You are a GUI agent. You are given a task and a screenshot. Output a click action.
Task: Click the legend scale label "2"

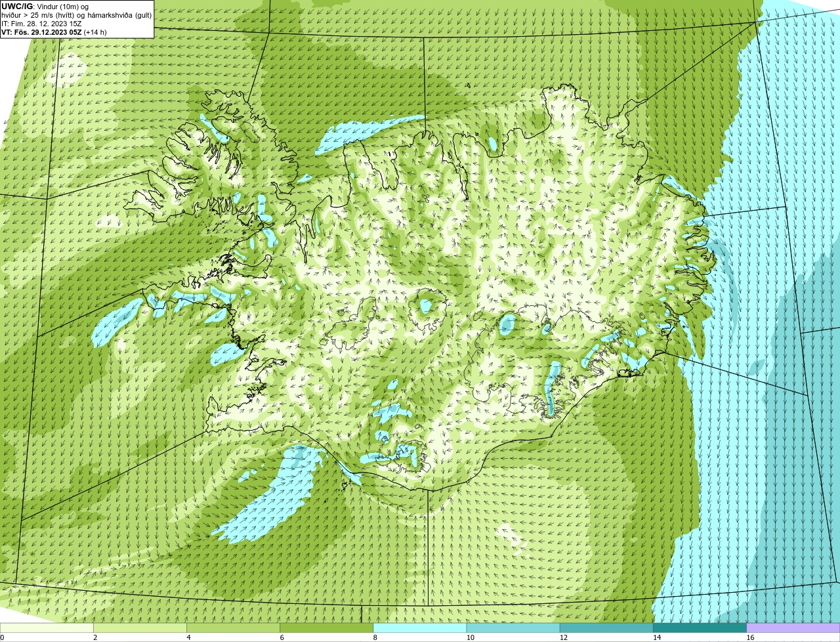[95, 637]
